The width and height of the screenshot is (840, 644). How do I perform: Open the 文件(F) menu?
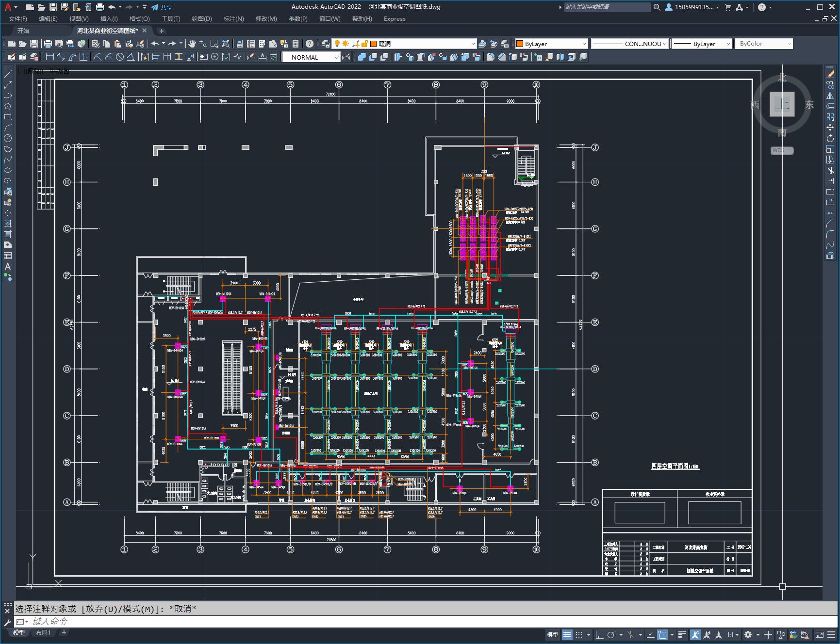pos(18,18)
